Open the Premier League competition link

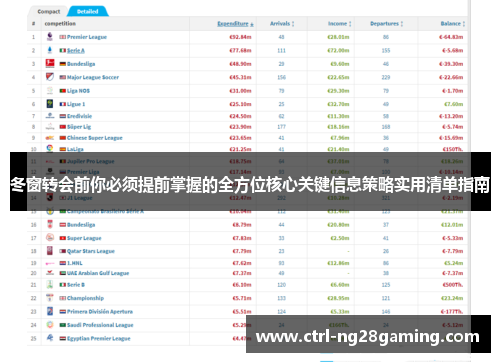(x=87, y=37)
